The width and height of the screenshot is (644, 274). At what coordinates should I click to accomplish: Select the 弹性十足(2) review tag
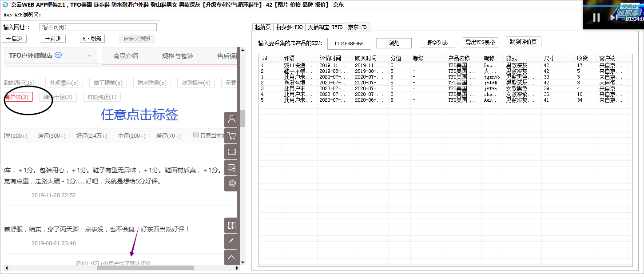58,97
